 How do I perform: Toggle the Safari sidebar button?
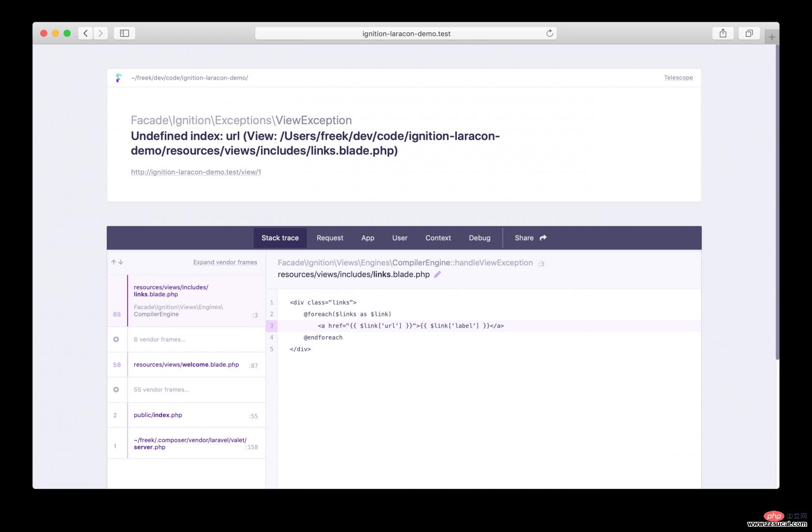pos(124,33)
